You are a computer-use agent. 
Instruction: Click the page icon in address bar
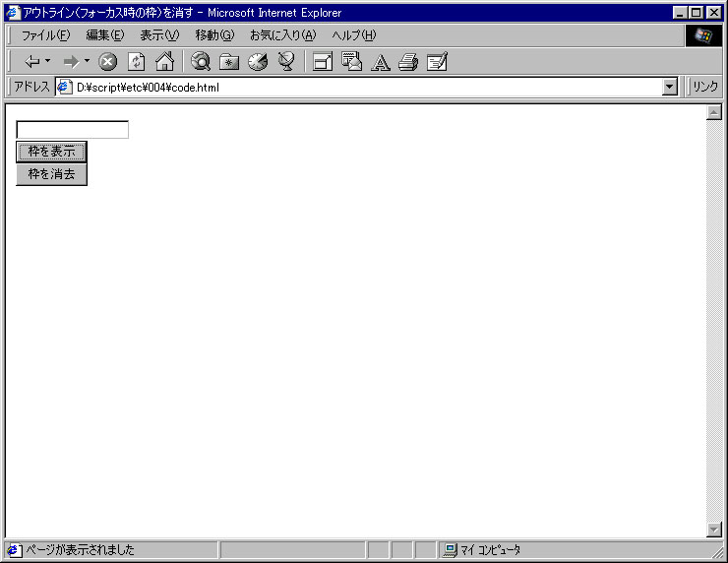(x=64, y=87)
